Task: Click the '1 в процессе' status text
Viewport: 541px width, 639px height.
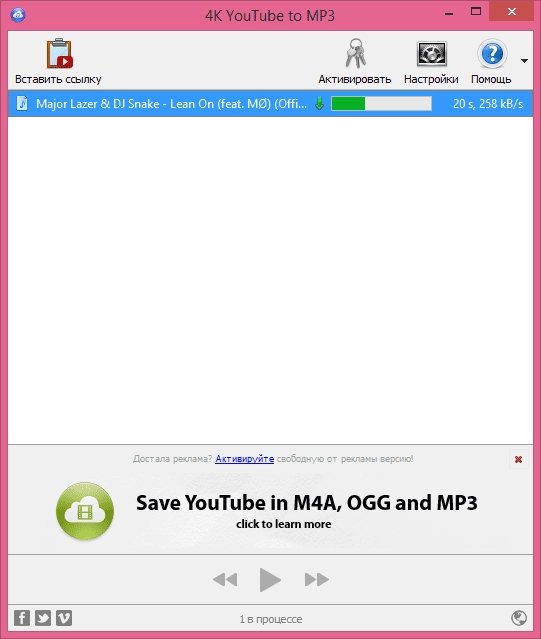Action: point(271,619)
